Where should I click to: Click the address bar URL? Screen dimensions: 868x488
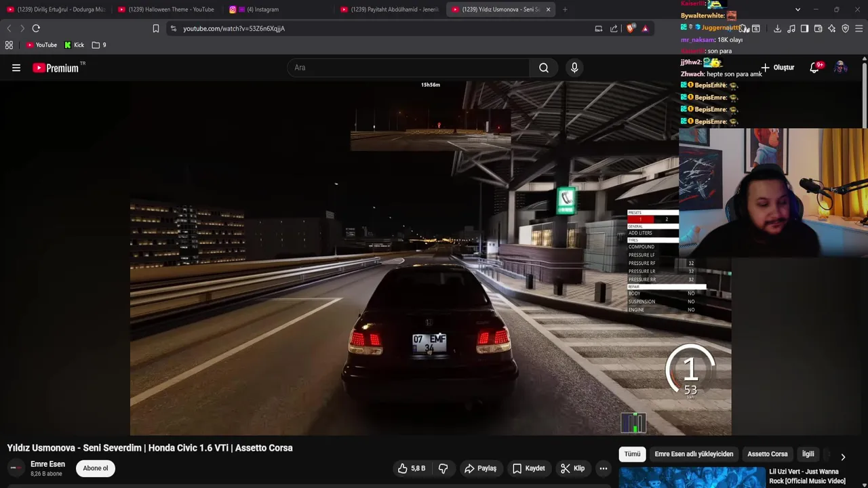click(x=234, y=28)
